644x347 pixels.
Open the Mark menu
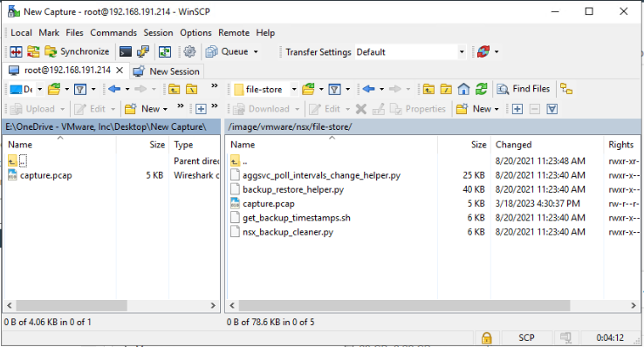49,33
